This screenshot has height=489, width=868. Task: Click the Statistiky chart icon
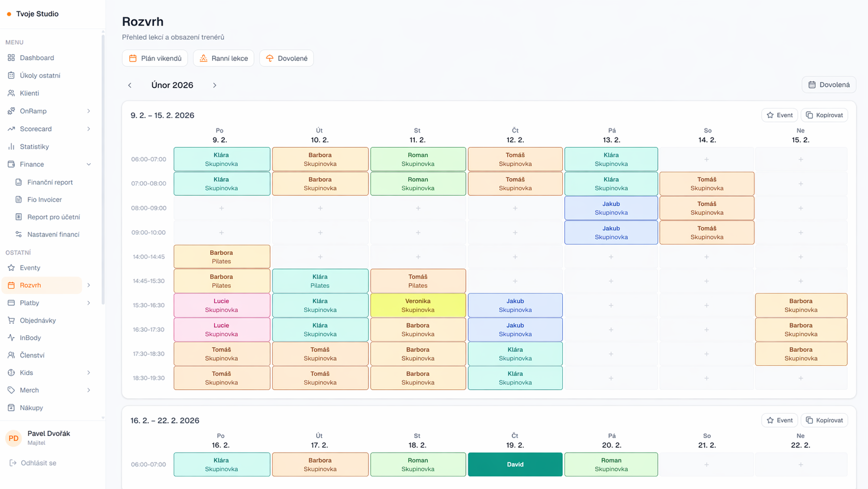tap(11, 147)
